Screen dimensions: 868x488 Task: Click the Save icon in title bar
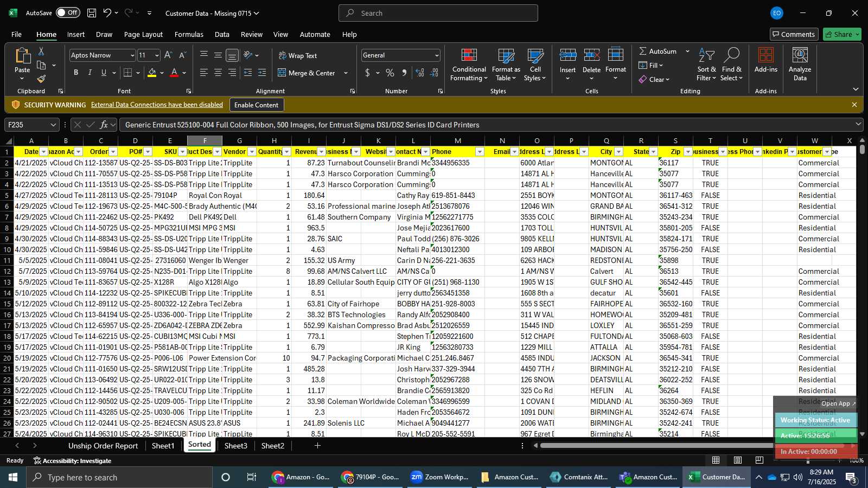click(x=92, y=13)
